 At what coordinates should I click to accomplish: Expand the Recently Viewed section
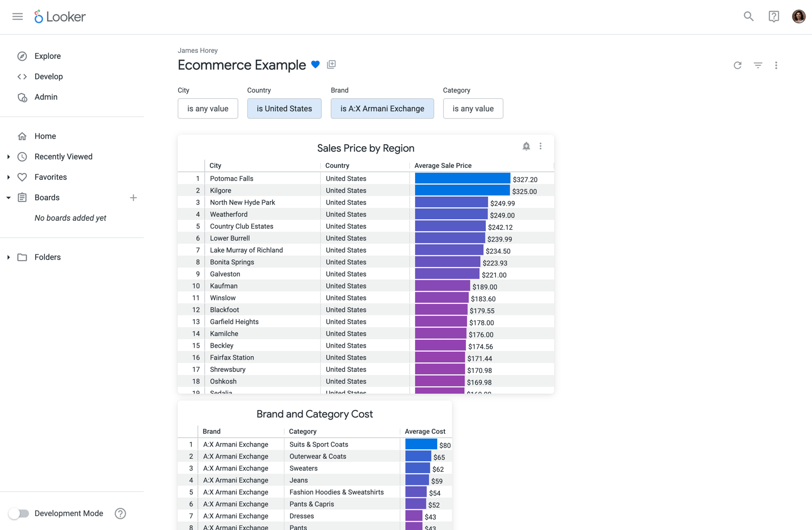[x=8, y=157]
